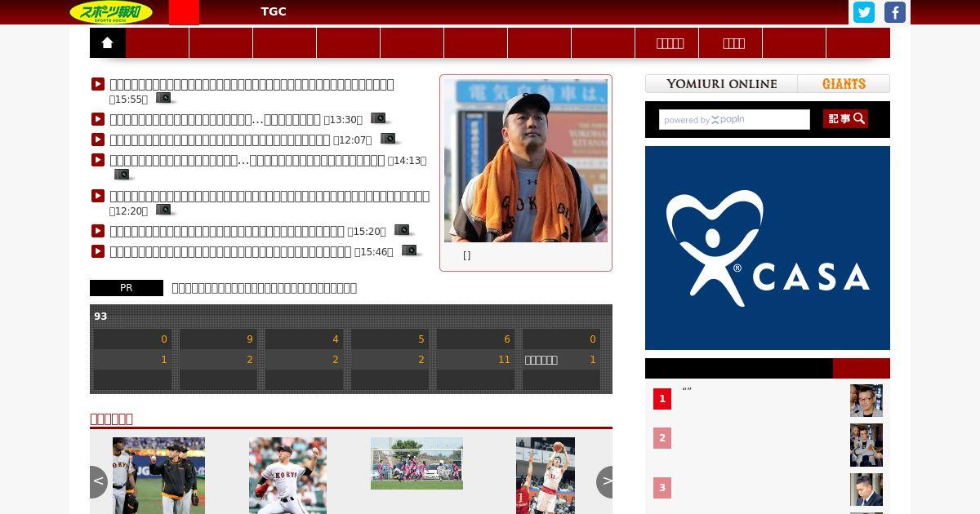The width and height of the screenshot is (980, 514).
Task: Show previous photos with left carousel arrow
Action: 98,481
